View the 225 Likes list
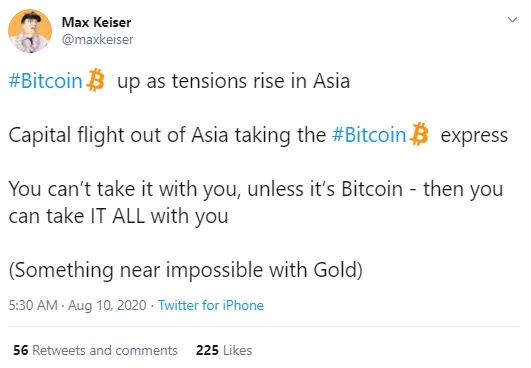 tap(224, 350)
